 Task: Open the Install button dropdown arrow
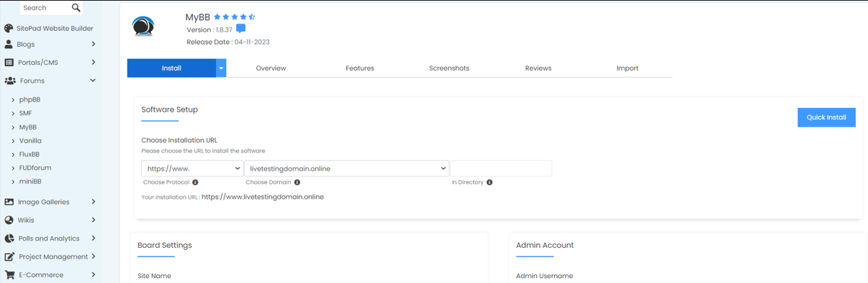tap(221, 68)
